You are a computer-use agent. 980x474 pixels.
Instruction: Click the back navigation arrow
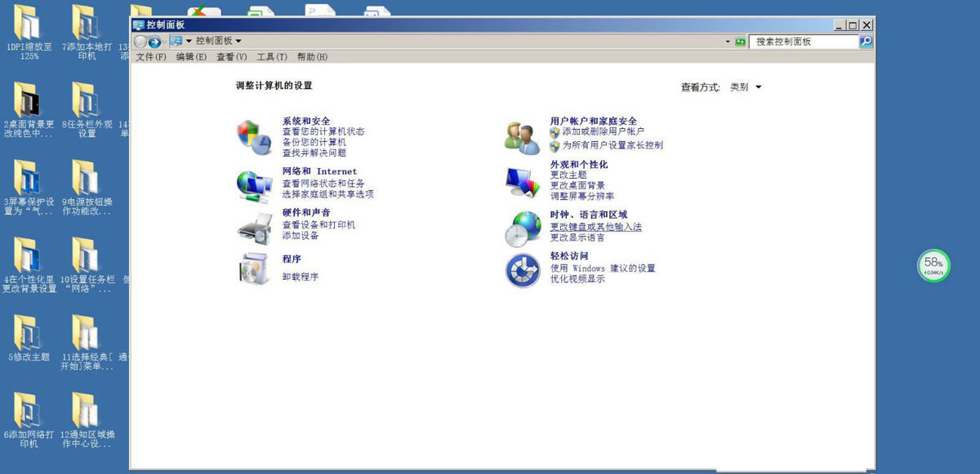click(142, 41)
